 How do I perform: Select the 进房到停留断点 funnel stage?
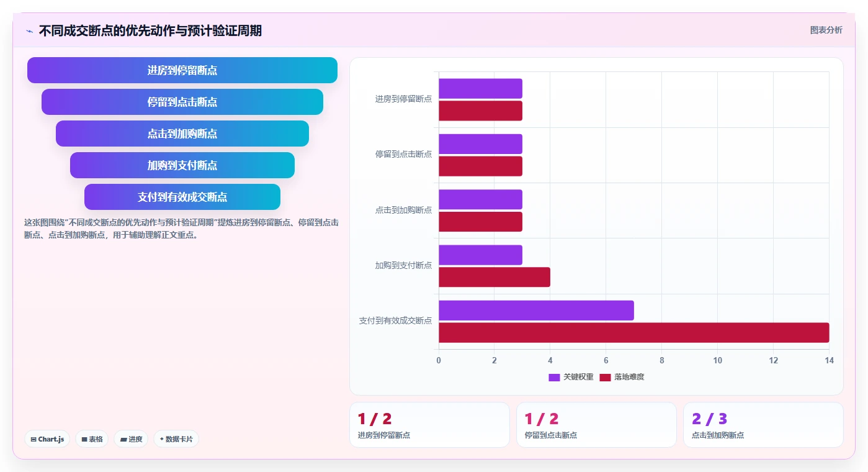pyautogui.click(x=182, y=70)
